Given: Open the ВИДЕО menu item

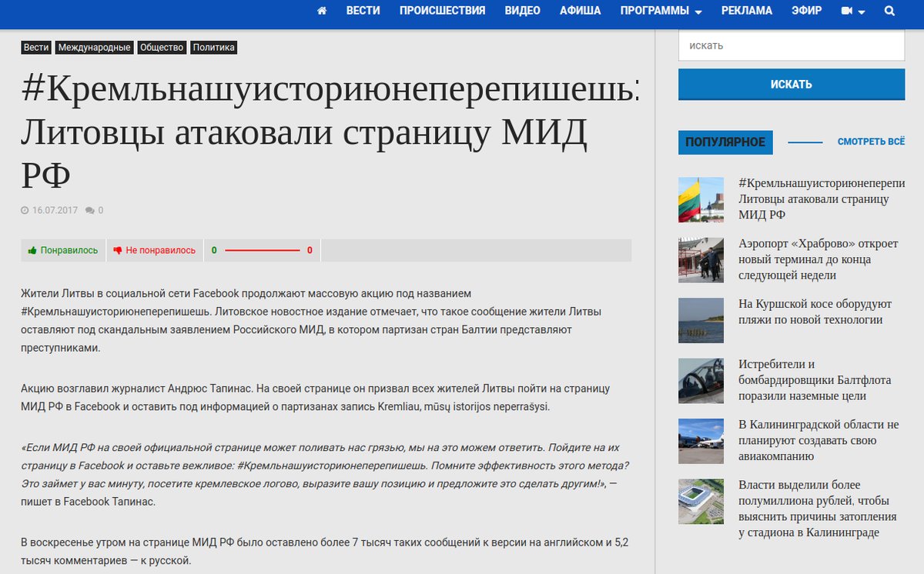Looking at the screenshot, I should (523, 11).
